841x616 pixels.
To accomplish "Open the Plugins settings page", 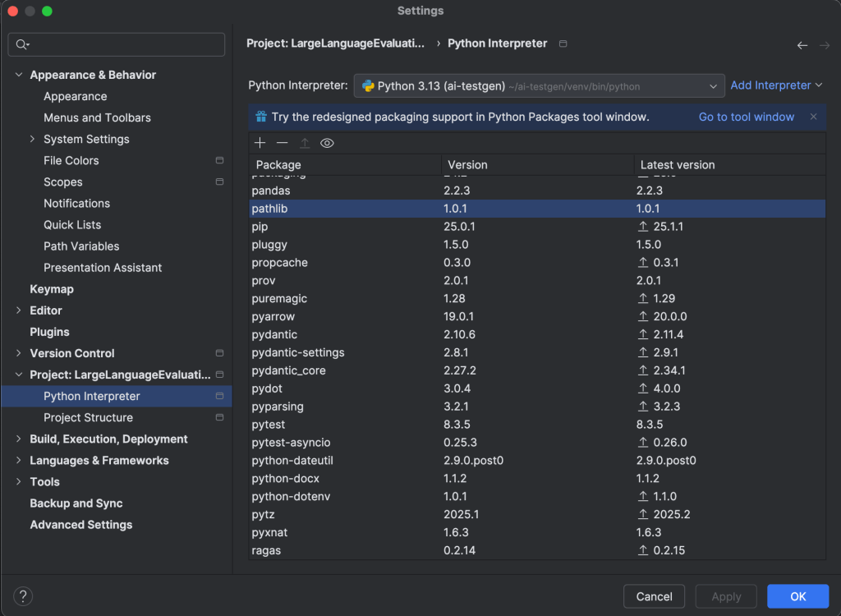I will point(49,332).
